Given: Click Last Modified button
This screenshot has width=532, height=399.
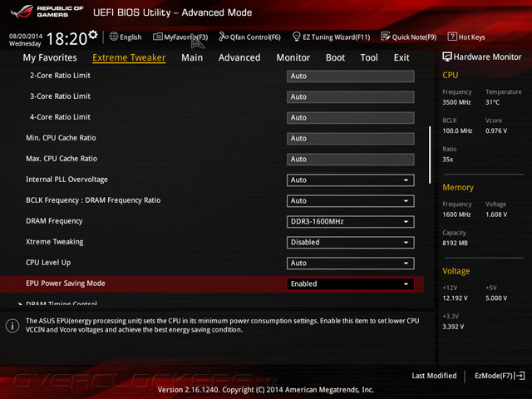Looking at the screenshot, I should (x=434, y=376).
